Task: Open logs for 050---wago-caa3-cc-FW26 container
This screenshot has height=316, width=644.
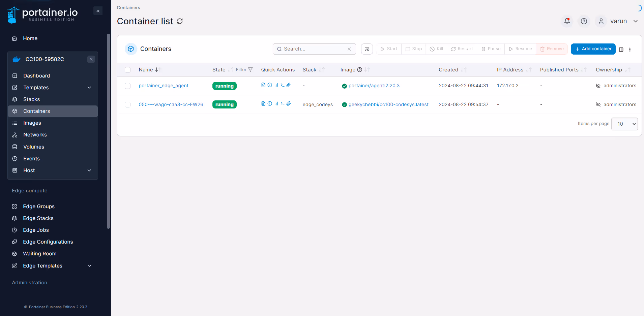Action: 263,104
